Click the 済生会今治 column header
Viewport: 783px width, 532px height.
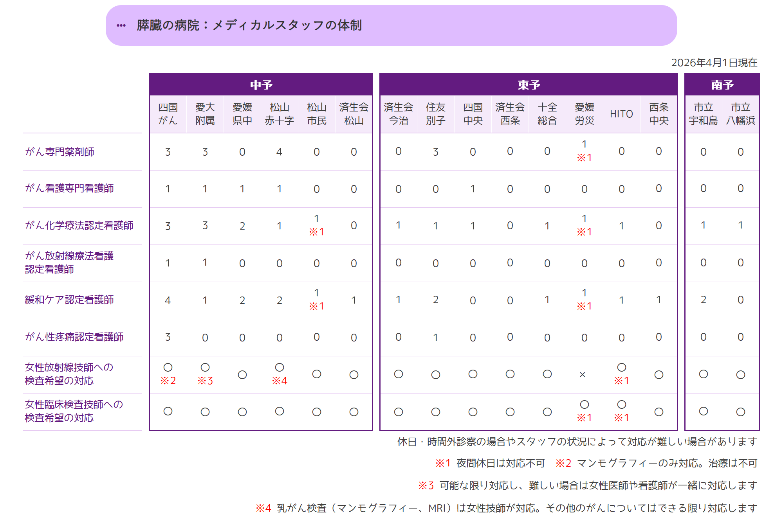tap(399, 114)
